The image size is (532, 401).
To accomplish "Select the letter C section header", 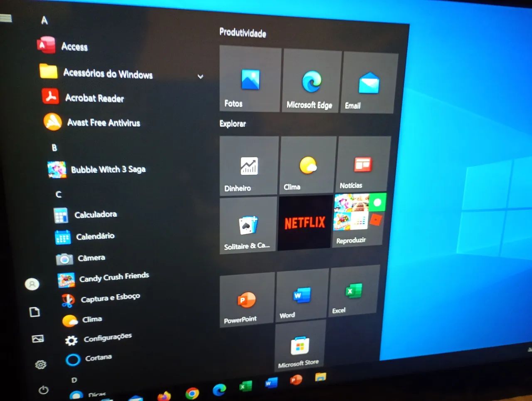I will point(59,194).
